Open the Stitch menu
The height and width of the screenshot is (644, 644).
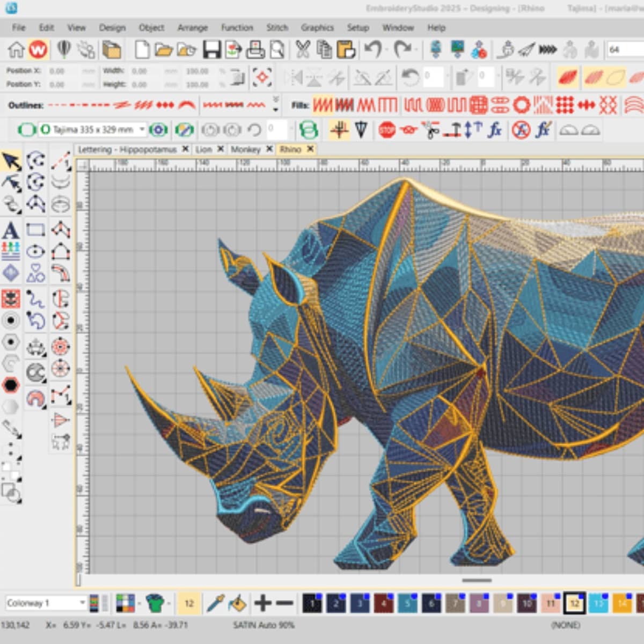click(x=277, y=27)
